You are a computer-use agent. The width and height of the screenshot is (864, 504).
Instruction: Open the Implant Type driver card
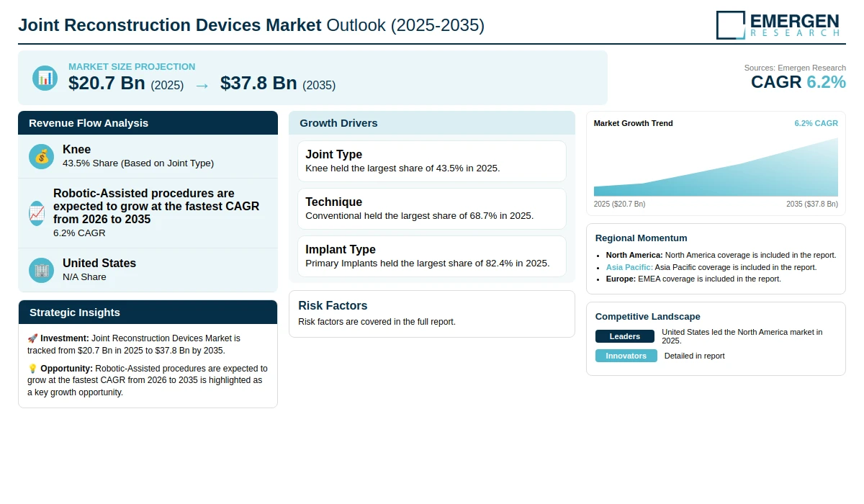(x=432, y=256)
